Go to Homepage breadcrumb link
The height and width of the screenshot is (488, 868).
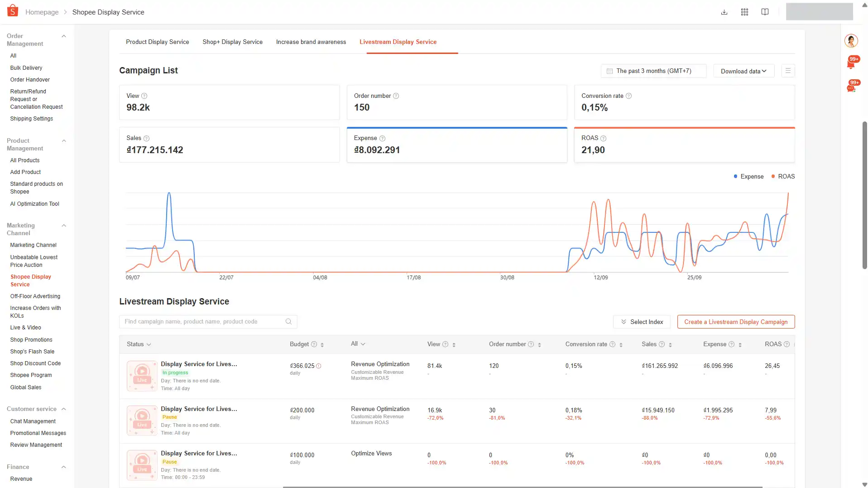point(42,12)
